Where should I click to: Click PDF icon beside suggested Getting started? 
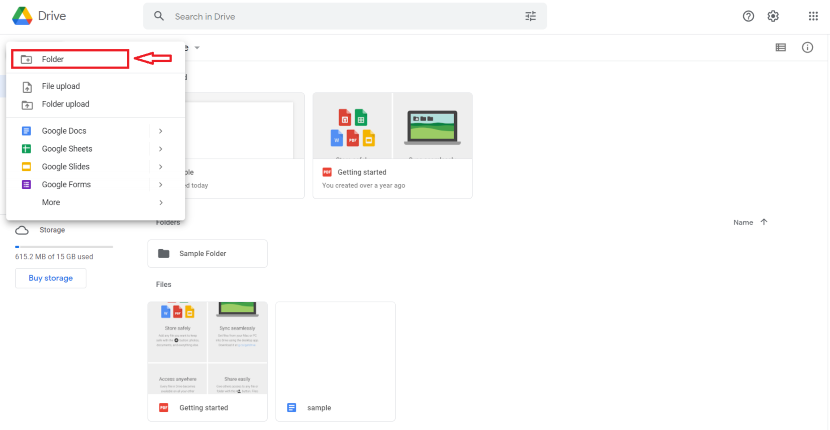pos(327,172)
